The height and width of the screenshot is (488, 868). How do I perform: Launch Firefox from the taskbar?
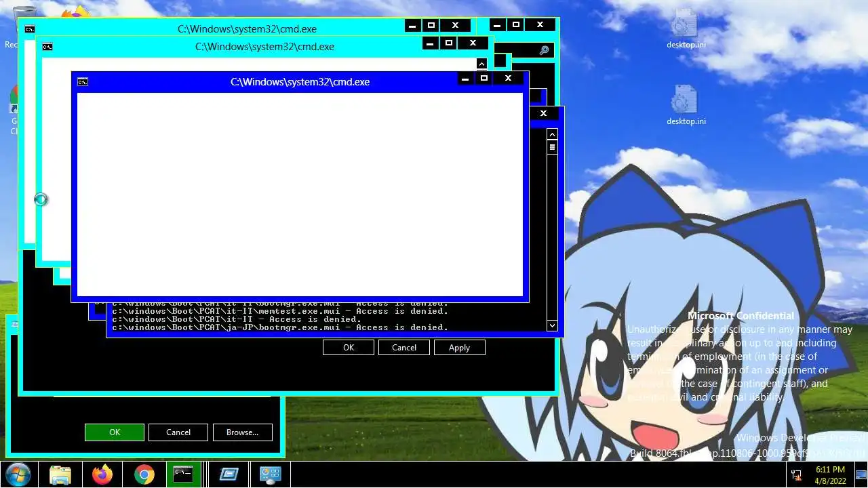[102, 474]
